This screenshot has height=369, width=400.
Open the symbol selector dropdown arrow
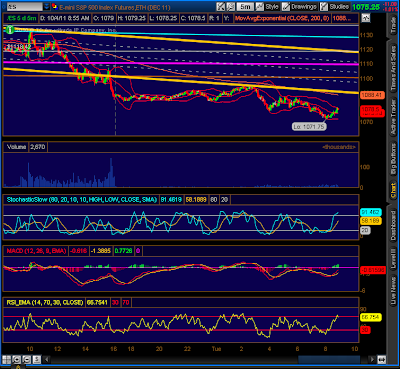[47, 7]
